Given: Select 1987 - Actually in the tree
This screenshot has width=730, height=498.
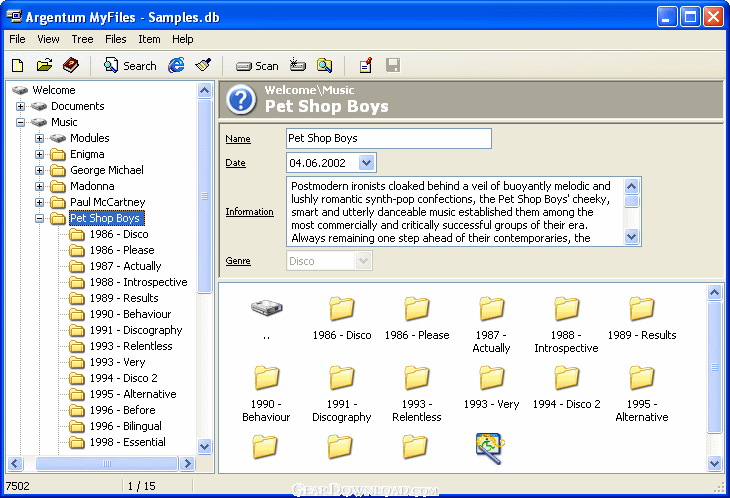Looking at the screenshot, I should tap(126, 266).
